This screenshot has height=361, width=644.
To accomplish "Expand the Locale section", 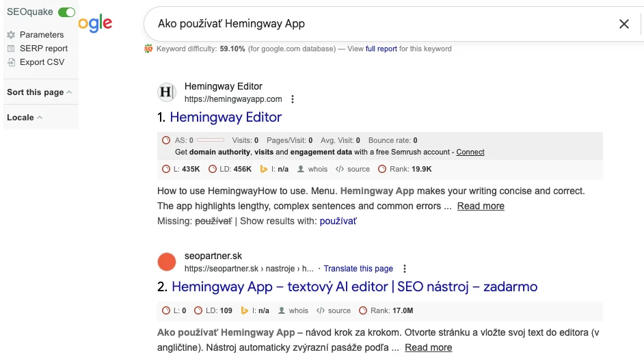I will (25, 118).
